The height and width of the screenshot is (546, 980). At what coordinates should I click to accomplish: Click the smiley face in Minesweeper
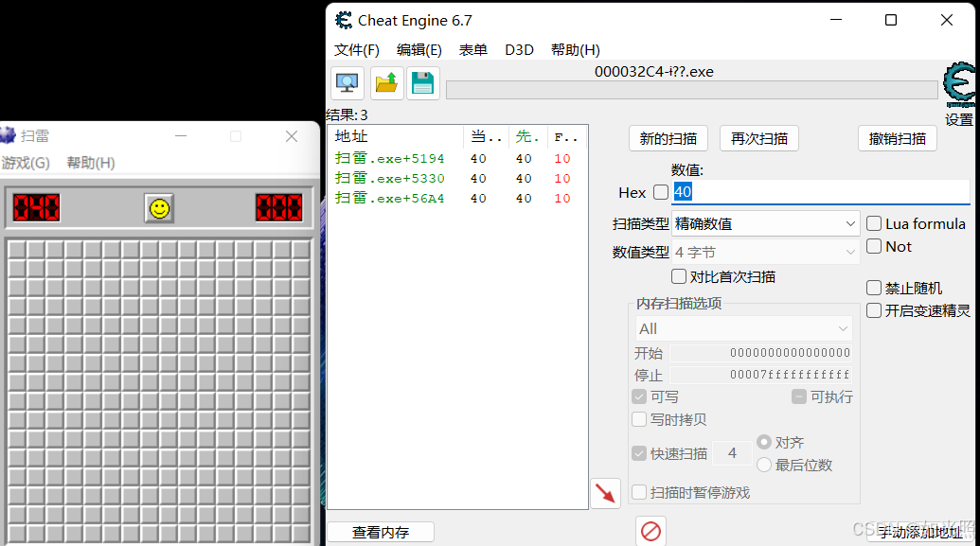tap(159, 208)
